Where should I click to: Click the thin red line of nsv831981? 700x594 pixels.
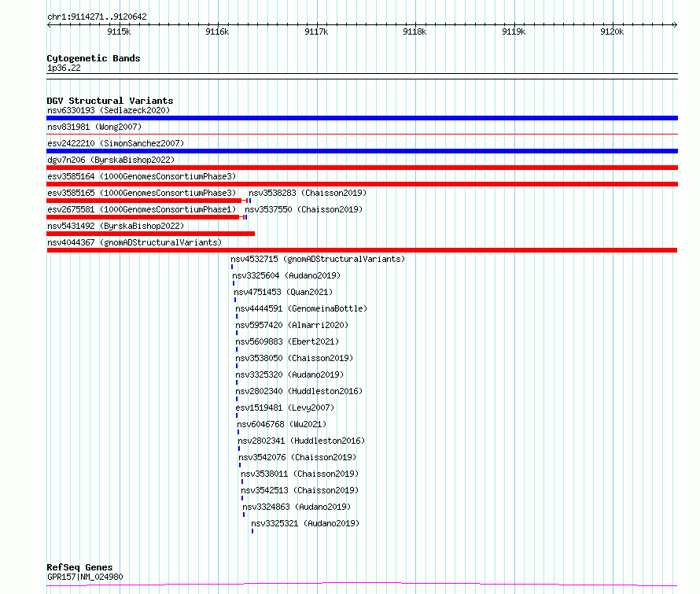pos(362,134)
